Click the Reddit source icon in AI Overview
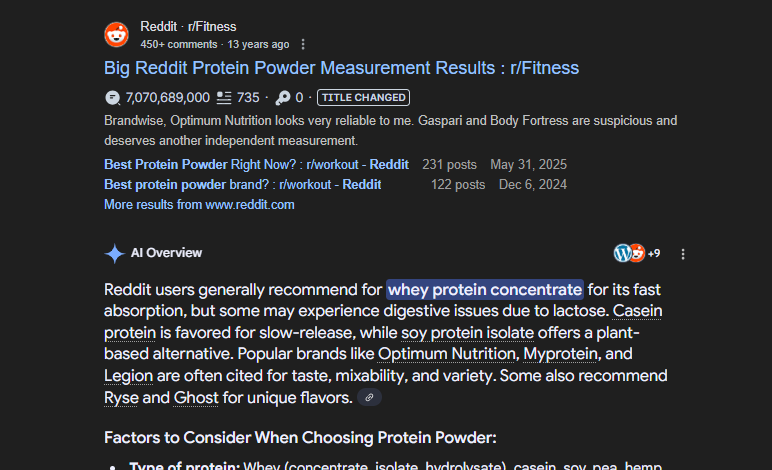 (637, 253)
